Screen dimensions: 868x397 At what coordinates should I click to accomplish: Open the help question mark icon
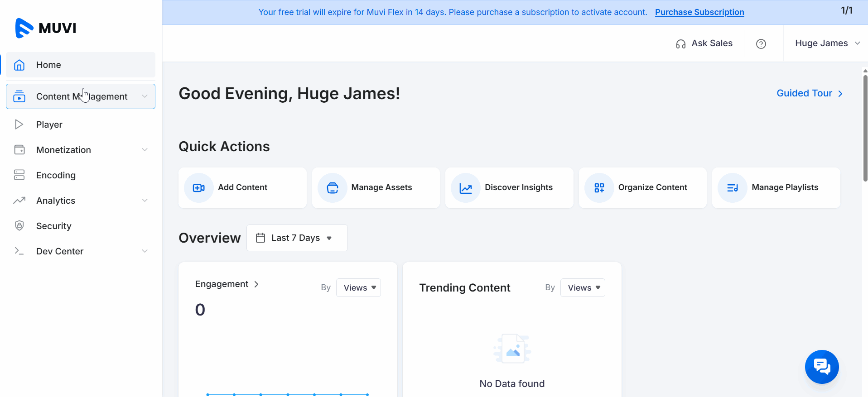pos(761,44)
